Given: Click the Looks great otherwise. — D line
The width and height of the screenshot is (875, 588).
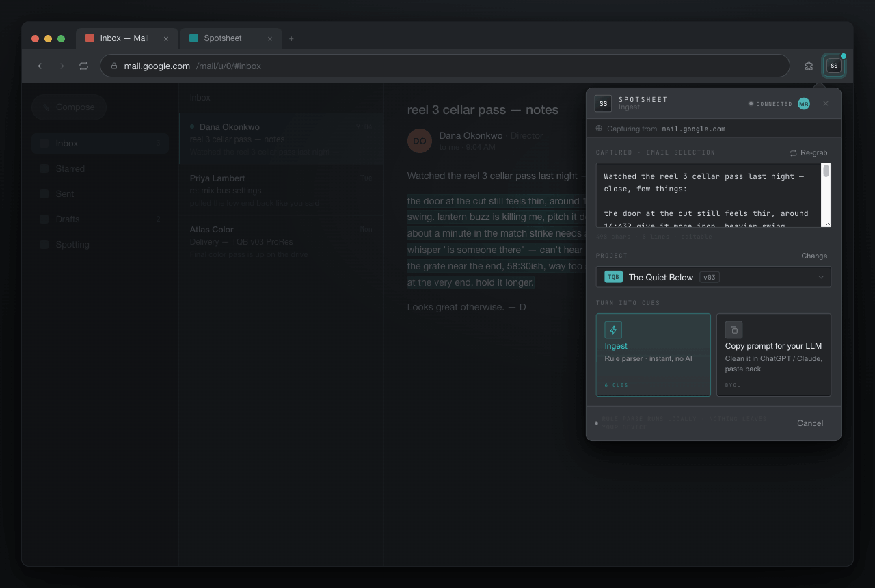Looking at the screenshot, I should pyautogui.click(x=466, y=307).
